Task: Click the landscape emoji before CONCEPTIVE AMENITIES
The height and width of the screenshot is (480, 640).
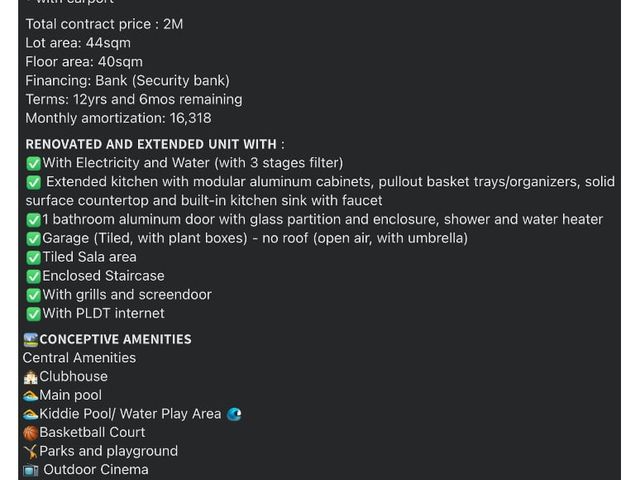Action: tap(31, 340)
